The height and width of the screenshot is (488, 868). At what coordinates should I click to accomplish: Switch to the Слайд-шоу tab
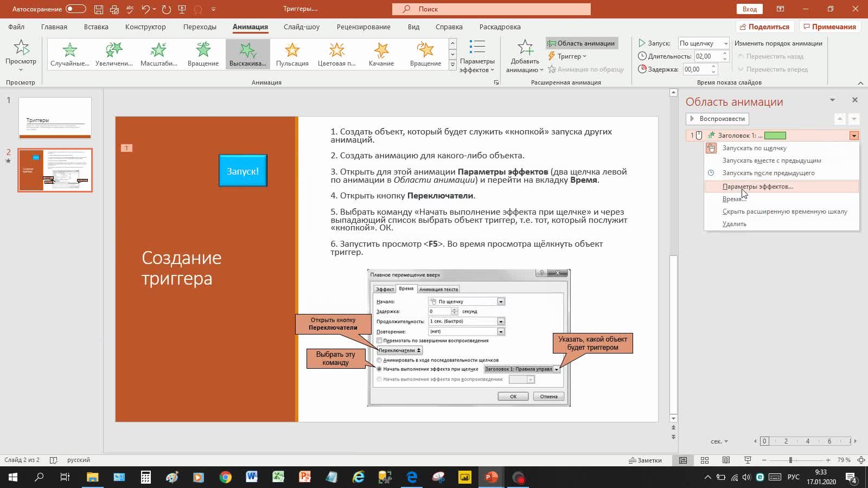302,27
